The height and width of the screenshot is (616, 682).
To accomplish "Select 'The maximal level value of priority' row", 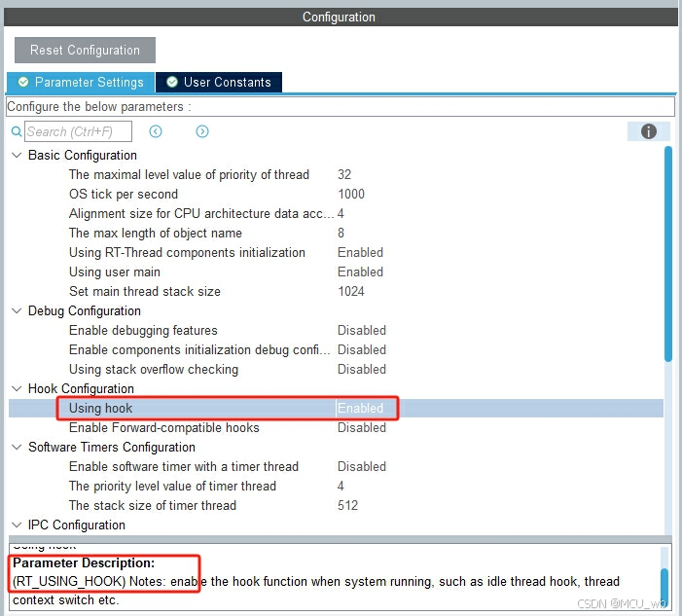I will click(189, 175).
